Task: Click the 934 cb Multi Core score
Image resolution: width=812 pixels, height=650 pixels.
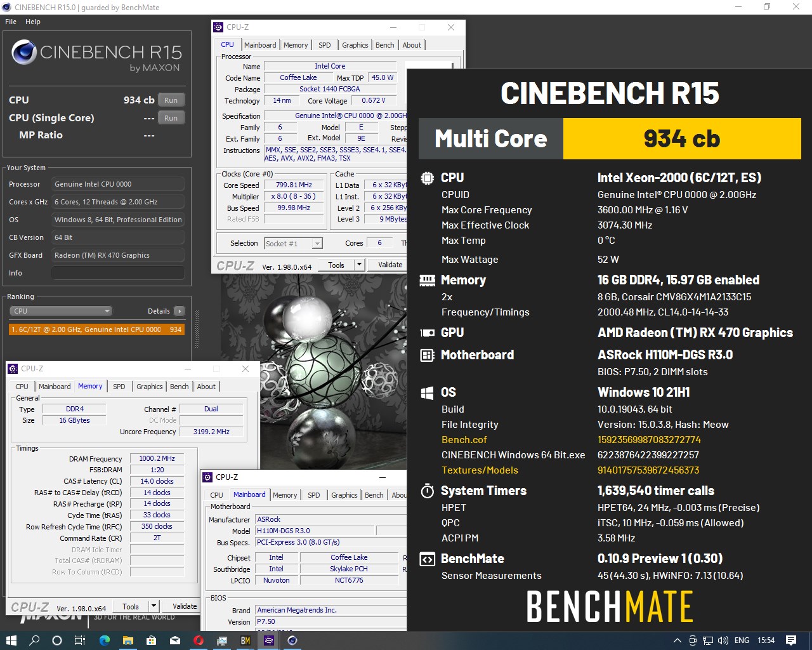Action: [682, 138]
